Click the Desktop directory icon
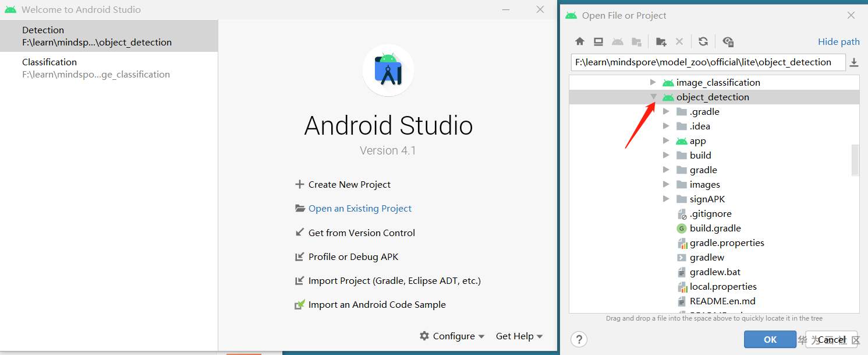The image size is (868, 355). (x=598, y=41)
